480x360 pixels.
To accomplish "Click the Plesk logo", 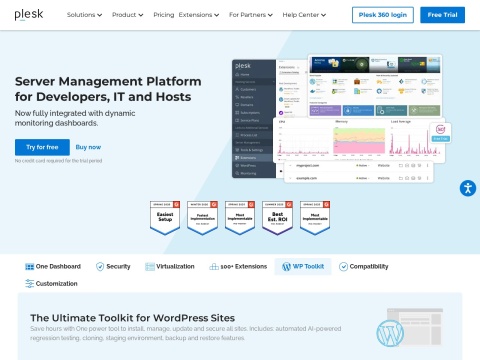I will [29, 14].
